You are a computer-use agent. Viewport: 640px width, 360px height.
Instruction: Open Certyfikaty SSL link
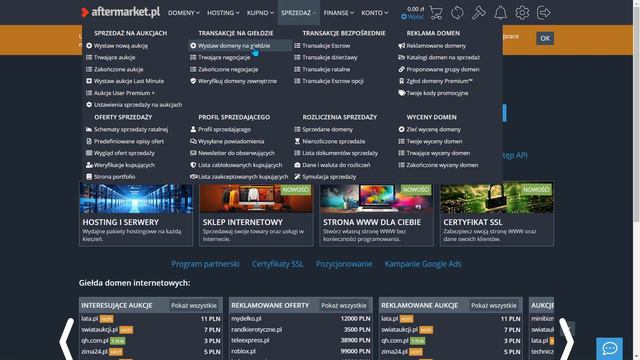coord(278,264)
